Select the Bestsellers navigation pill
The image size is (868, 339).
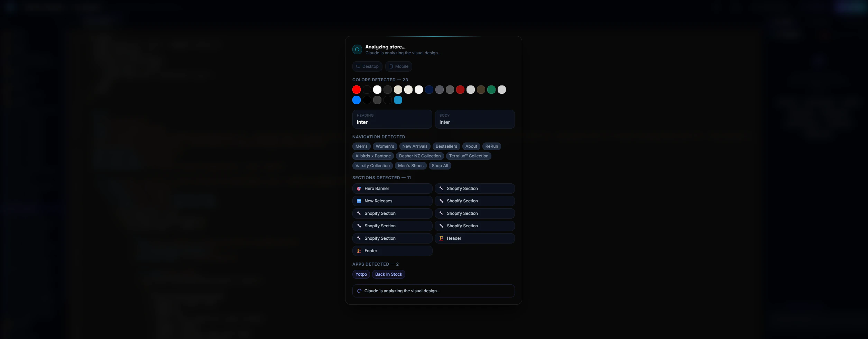click(x=446, y=146)
